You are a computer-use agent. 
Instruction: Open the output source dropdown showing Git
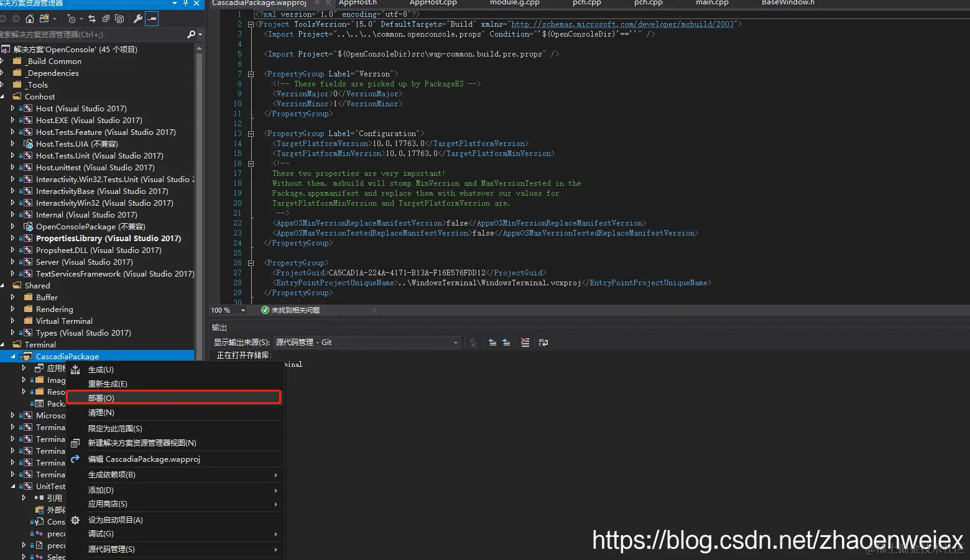367,342
